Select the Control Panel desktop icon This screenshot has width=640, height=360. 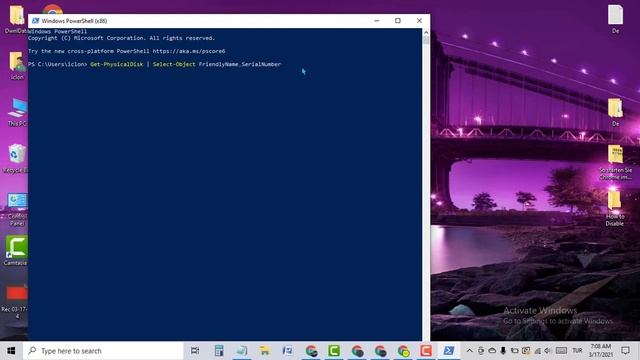[17, 210]
